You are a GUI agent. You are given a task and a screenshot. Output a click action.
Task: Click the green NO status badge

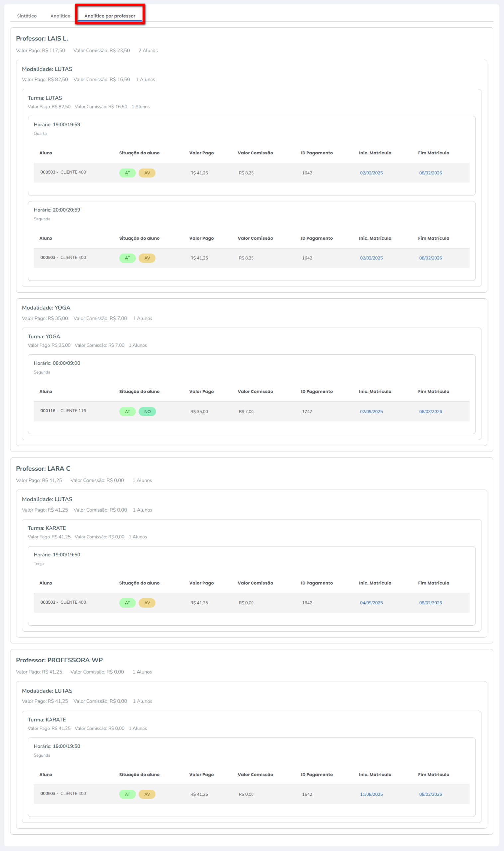click(x=147, y=412)
